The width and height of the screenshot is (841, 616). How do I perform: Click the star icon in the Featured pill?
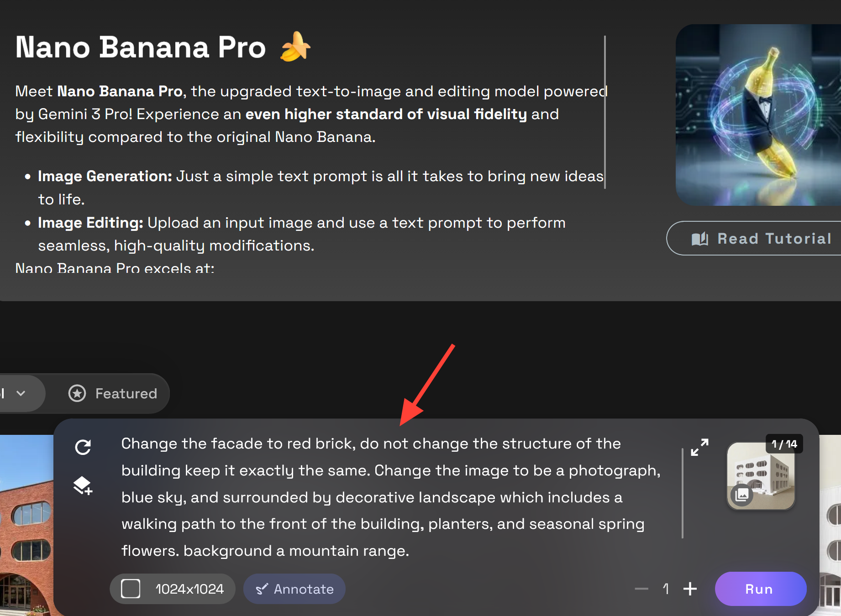[x=77, y=393]
